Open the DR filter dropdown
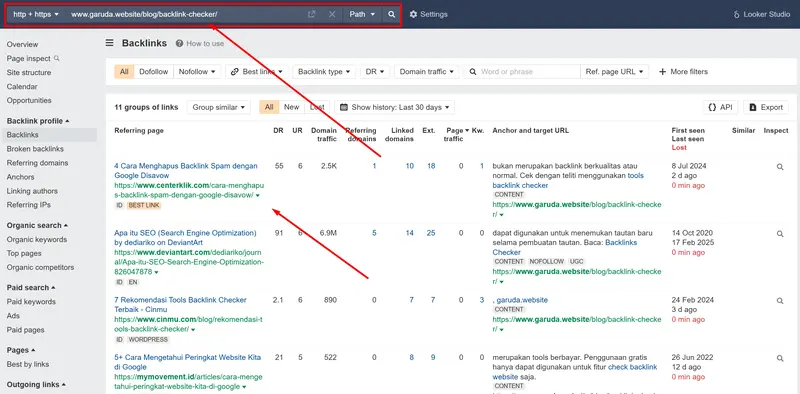 tap(374, 71)
